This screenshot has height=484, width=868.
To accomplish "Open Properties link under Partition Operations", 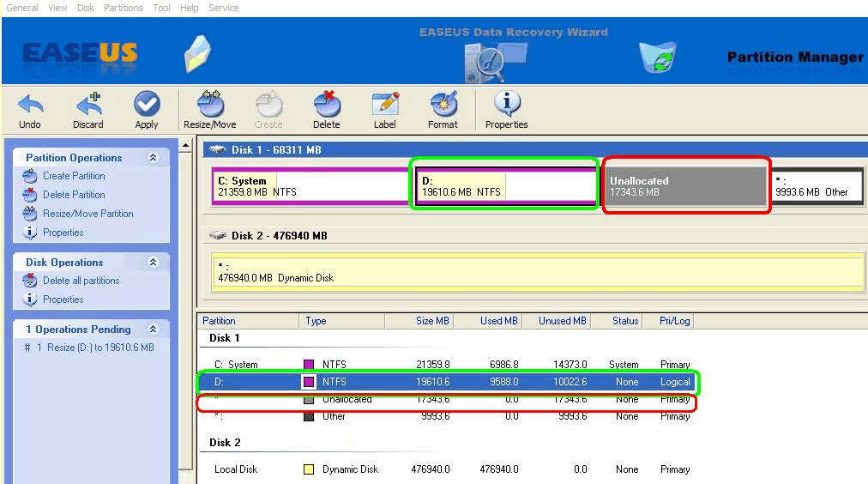I will [63, 233].
